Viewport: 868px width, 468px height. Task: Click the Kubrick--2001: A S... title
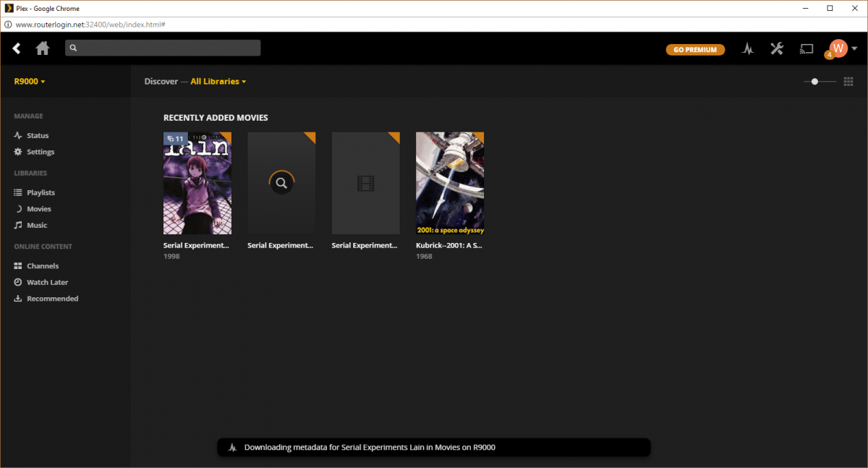point(448,245)
